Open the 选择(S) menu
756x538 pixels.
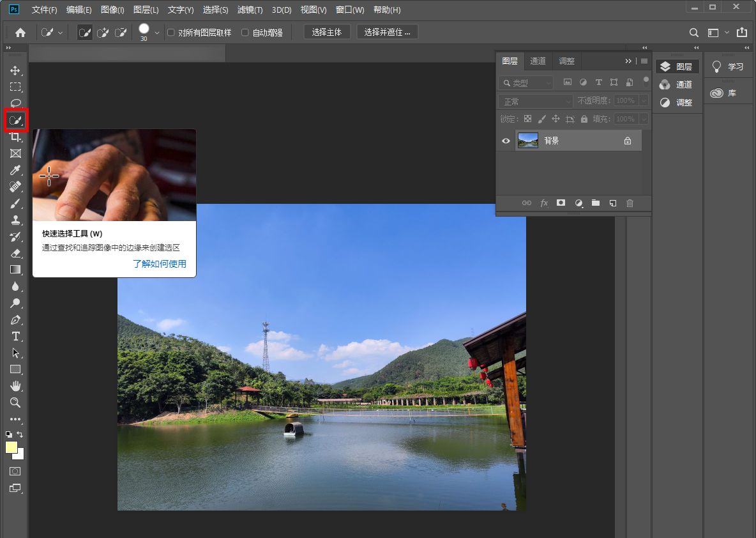pos(215,10)
